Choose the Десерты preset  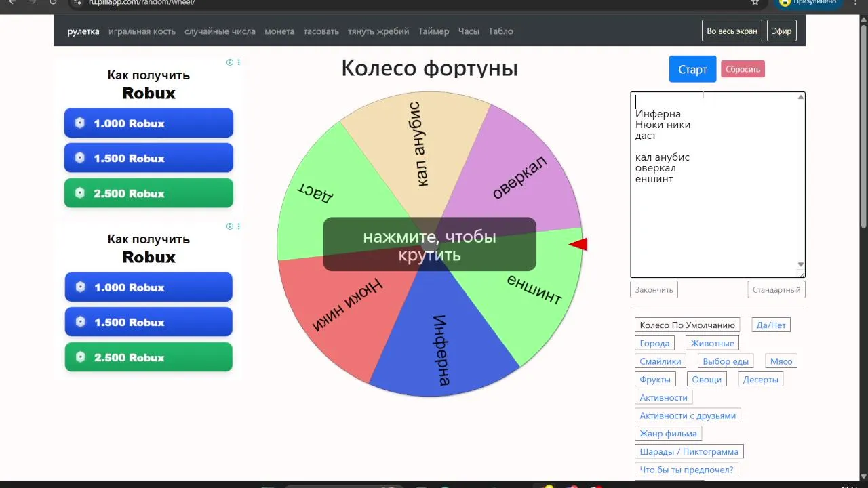coord(761,379)
